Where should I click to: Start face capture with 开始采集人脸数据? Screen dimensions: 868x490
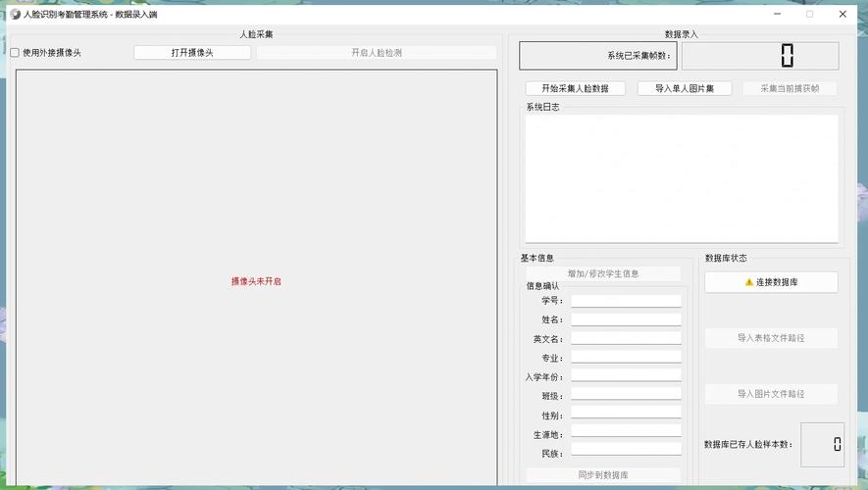click(575, 88)
